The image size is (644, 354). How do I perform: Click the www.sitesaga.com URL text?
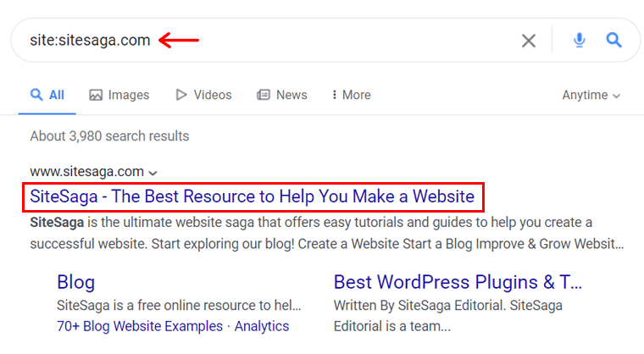coord(86,172)
